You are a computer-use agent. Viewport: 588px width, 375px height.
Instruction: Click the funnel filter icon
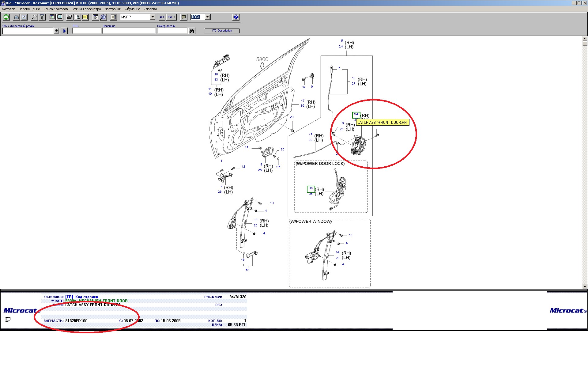(42, 17)
